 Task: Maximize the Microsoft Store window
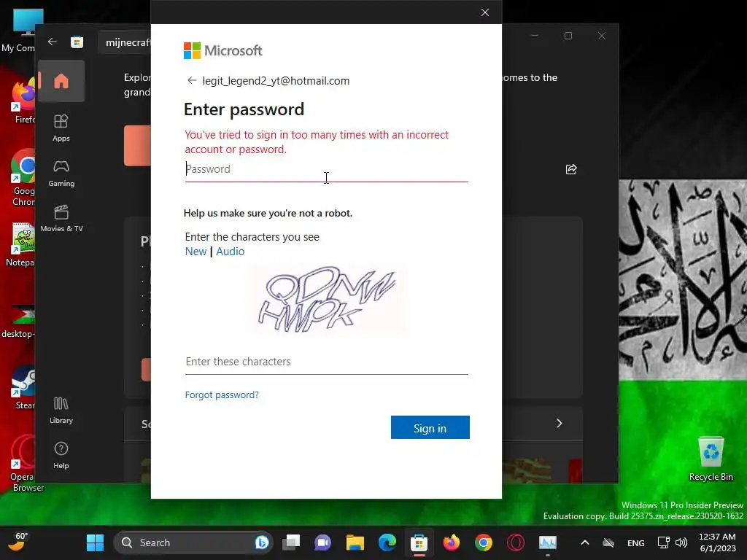(x=568, y=36)
